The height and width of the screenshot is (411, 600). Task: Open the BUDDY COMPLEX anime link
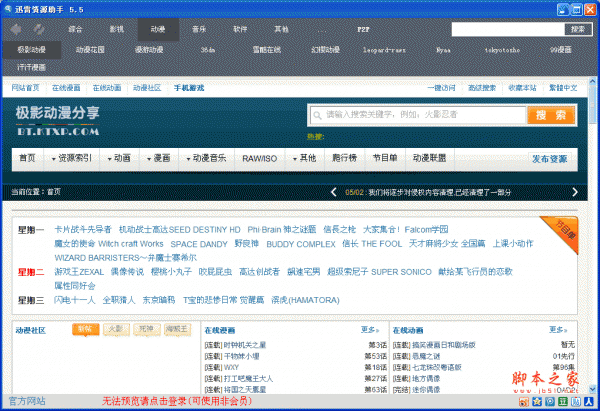tap(301, 244)
